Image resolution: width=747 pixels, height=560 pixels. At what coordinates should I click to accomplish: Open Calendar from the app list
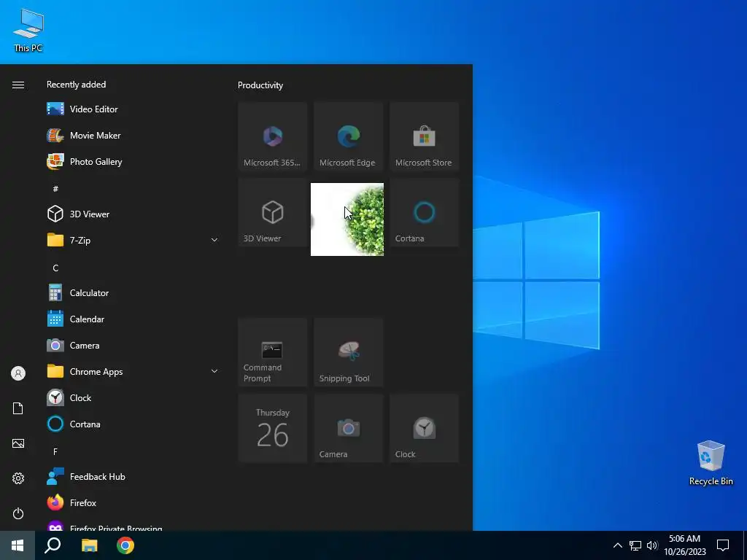tap(133, 319)
